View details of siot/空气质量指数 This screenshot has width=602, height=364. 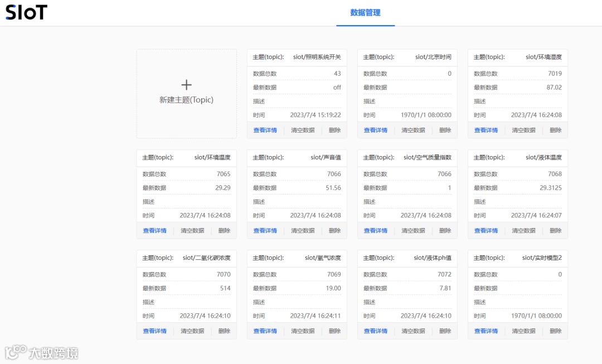point(376,231)
